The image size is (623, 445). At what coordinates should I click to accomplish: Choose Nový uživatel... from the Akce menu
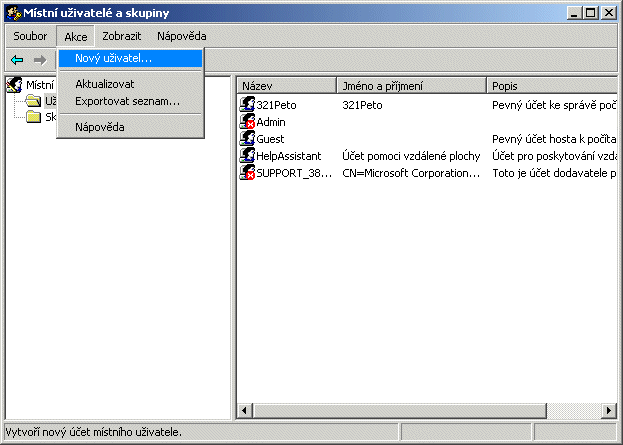pyautogui.click(x=113, y=59)
